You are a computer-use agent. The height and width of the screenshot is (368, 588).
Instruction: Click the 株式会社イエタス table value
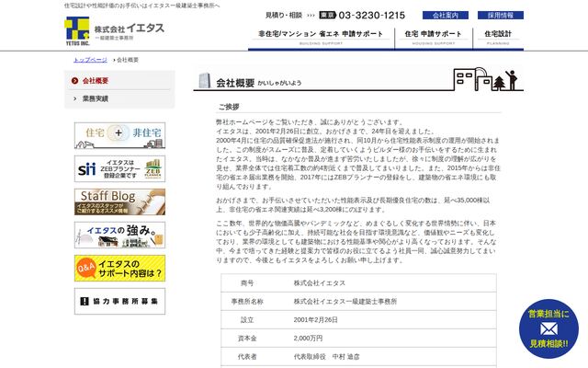[319, 283]
